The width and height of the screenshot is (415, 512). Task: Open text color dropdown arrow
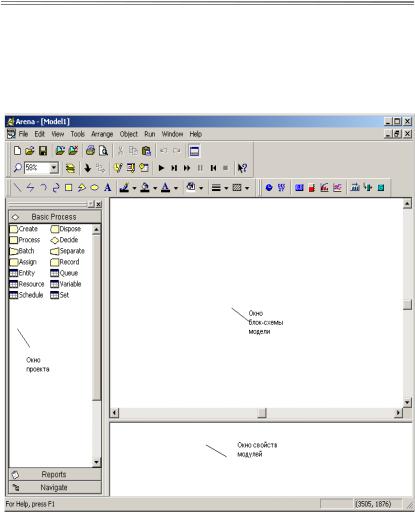pos(176,188)
